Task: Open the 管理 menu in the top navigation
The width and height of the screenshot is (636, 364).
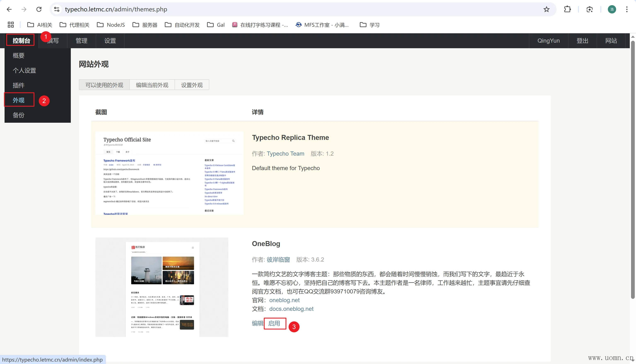Action: point(82,41)
